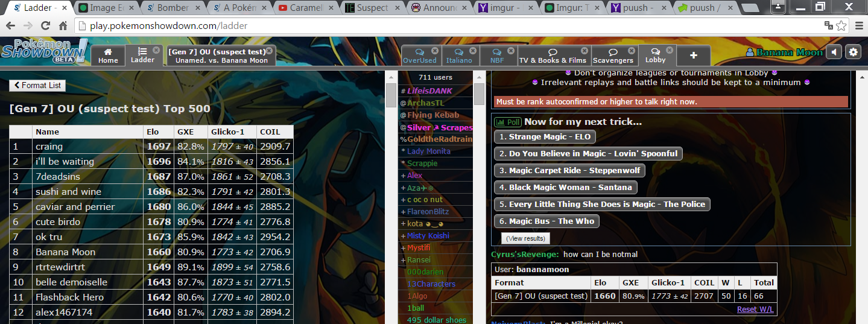Switch to the OverUsed room
The image size is (868, 324).
tap(420, 55)
